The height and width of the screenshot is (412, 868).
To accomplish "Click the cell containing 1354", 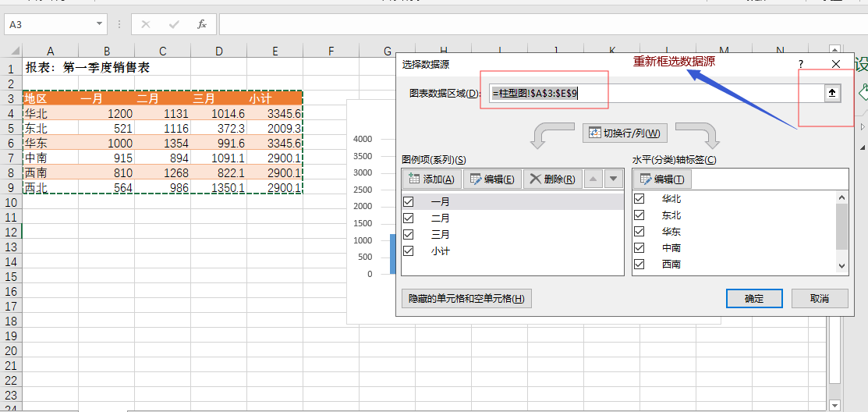I will tap(163, 144).
